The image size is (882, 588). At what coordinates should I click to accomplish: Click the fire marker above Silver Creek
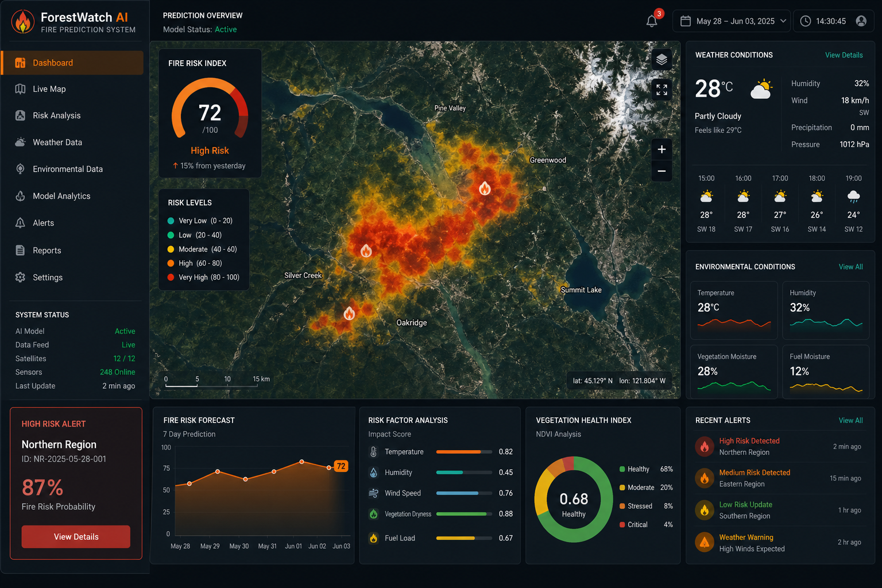tap(366, 251)
